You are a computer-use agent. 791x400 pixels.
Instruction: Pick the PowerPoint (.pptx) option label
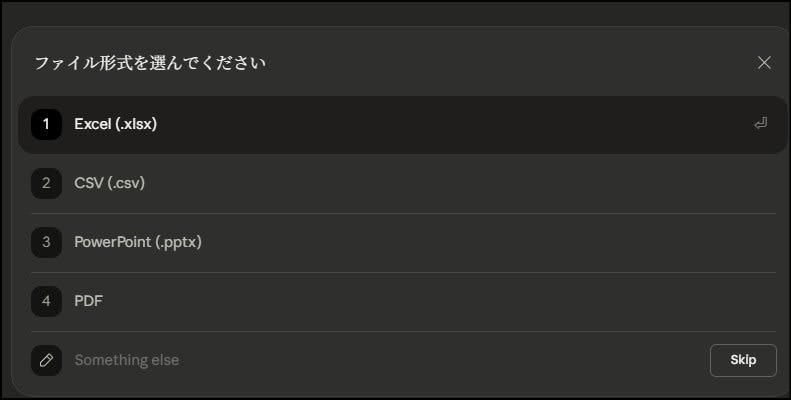click(x=138, y=243)
